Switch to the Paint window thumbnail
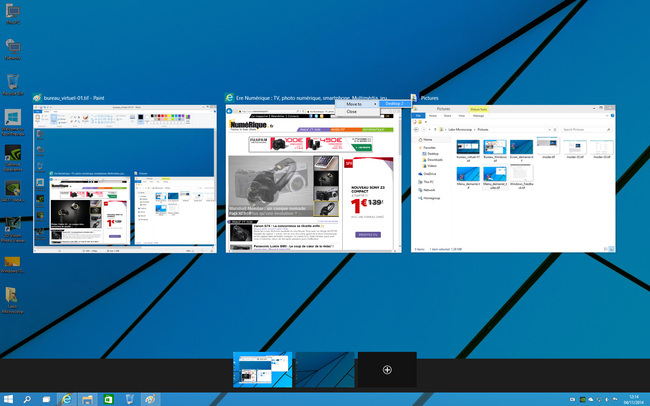 click(x=125, y=179)
